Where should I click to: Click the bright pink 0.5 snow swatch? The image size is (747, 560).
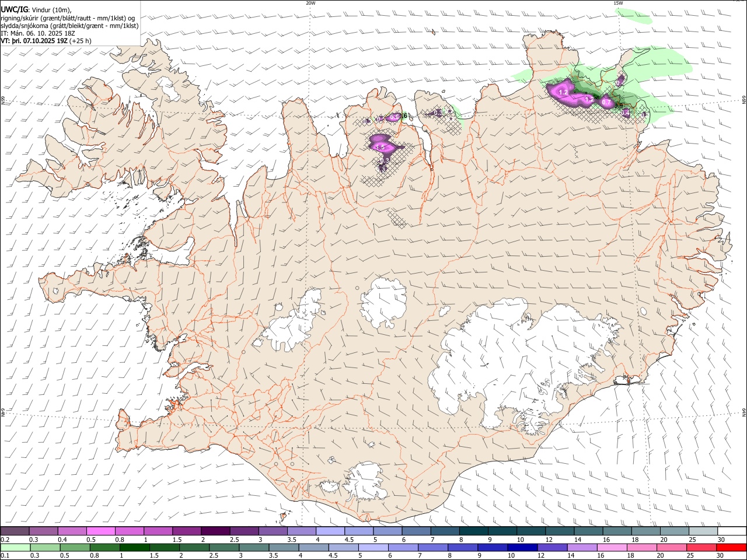pos(100,531)
